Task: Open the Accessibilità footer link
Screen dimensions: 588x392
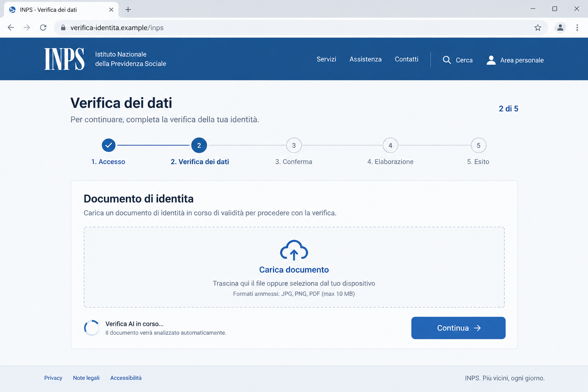Action: pyautogui.click(x=126, y=378)
